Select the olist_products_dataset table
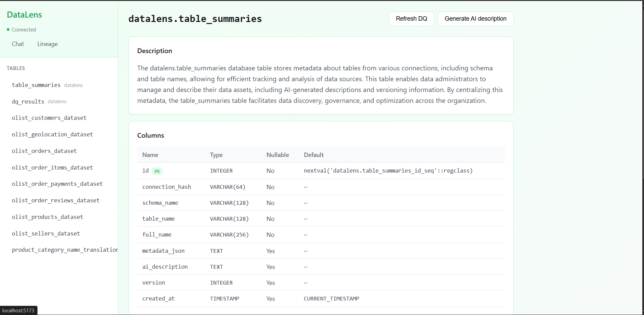This screenshot has height=315, width=644. coord(47,217)
